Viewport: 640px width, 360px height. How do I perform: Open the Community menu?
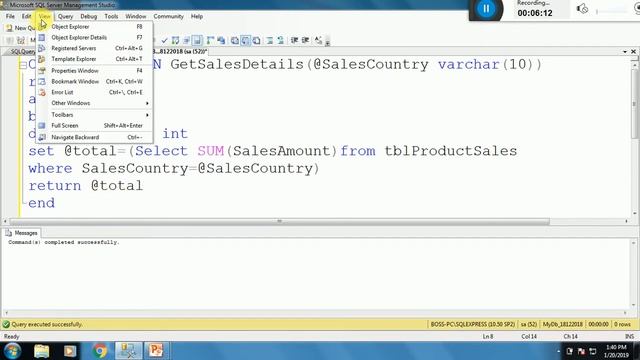tap(169, 16)
